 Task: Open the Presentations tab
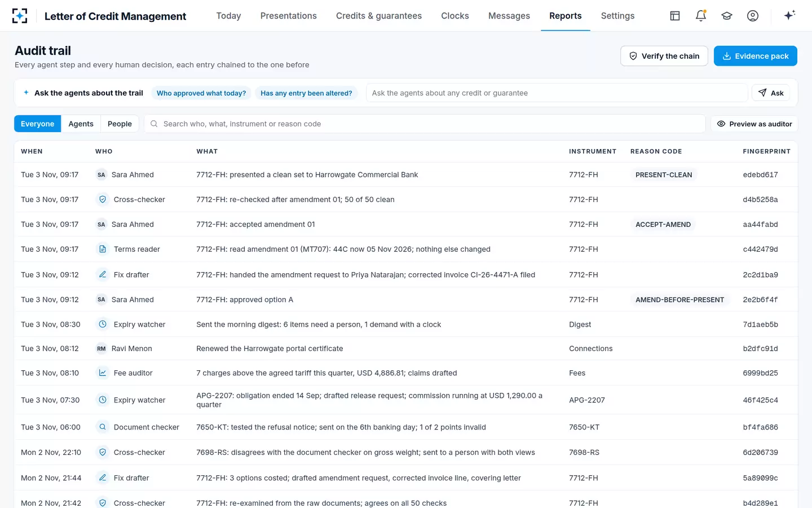(289, 16)
